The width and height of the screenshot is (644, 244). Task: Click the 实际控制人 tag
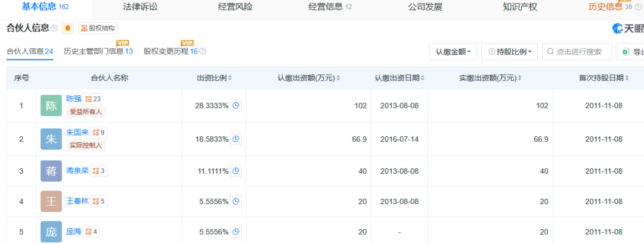pos(86,145)
